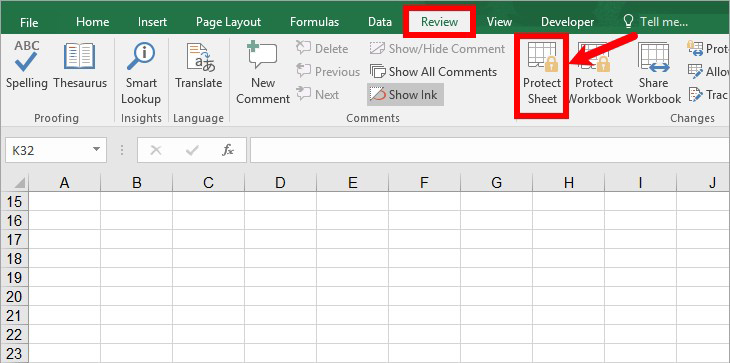This screenshot has width=730, height=363.
Task: Toggle the Show Ink button
Action: click(x=405, y=94)
